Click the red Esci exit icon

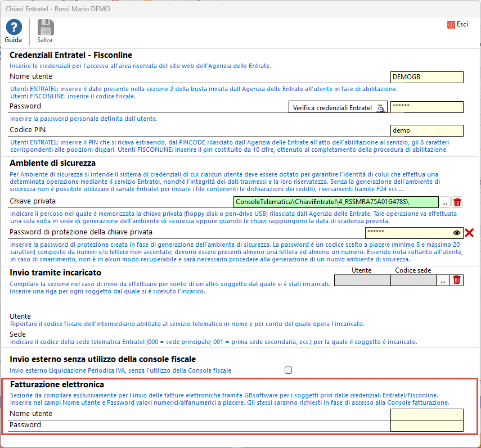[451, 25]
